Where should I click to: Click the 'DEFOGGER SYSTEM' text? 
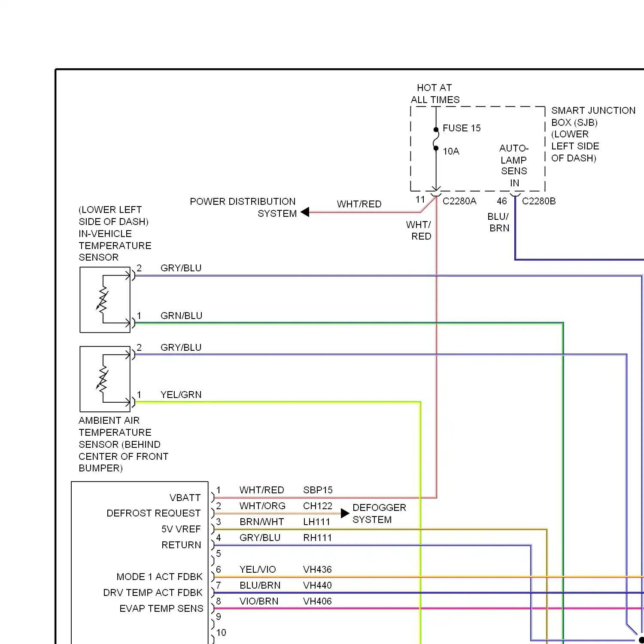379,513
